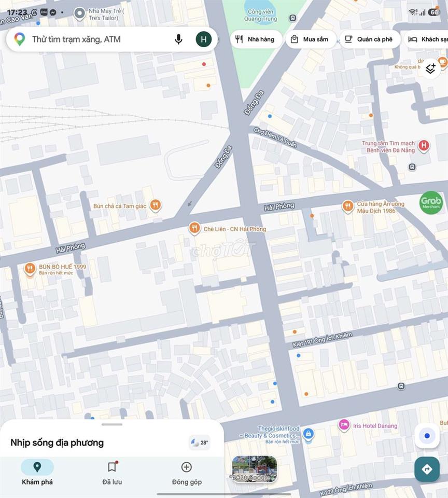
Task: Tap the Iris Hotel Danang pink pin
Action: pyautogui.click(x=344, y=425)
